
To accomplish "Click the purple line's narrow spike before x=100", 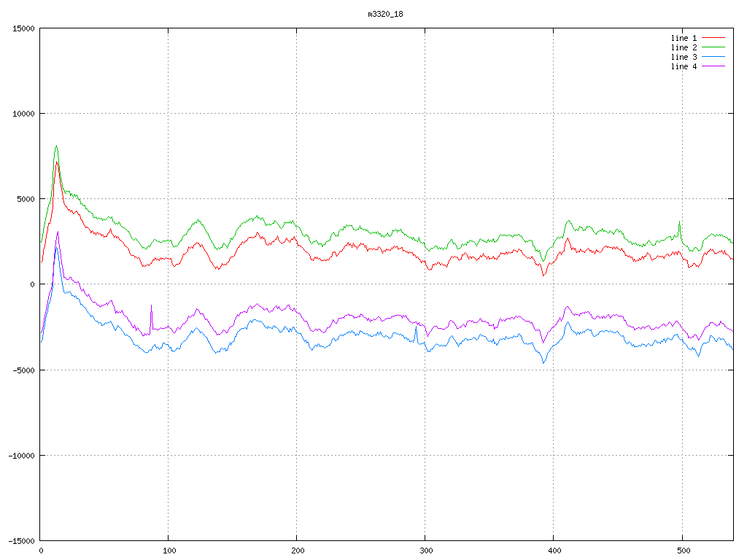I will click(x=151, y=306).
